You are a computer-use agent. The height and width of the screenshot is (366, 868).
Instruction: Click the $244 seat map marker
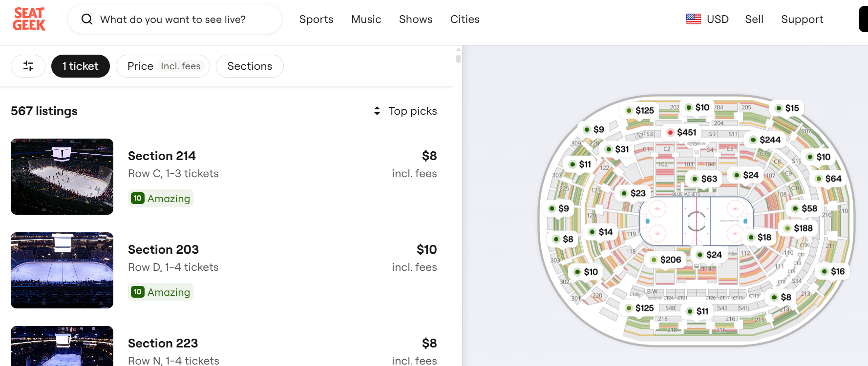[x=765, y=140]
